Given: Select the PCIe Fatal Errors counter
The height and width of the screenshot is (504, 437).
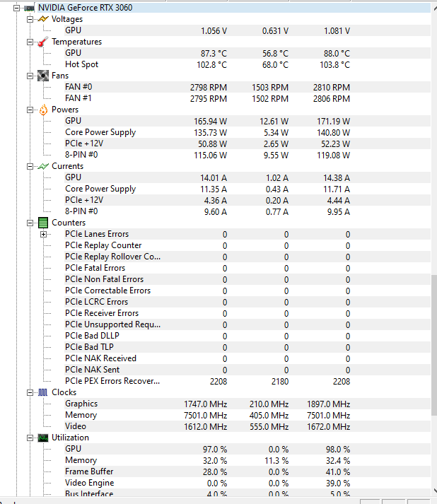Looking at the screenshot, I should pos(95,268).
